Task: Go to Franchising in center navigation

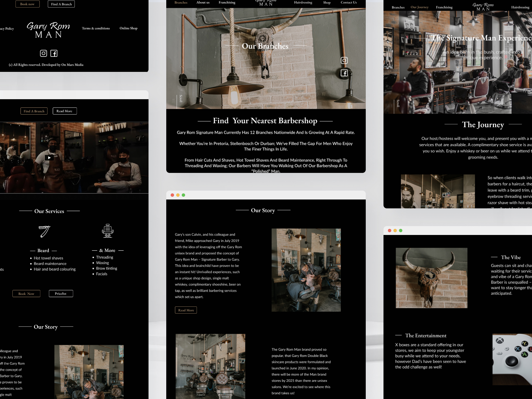Action: coord(227,2)
